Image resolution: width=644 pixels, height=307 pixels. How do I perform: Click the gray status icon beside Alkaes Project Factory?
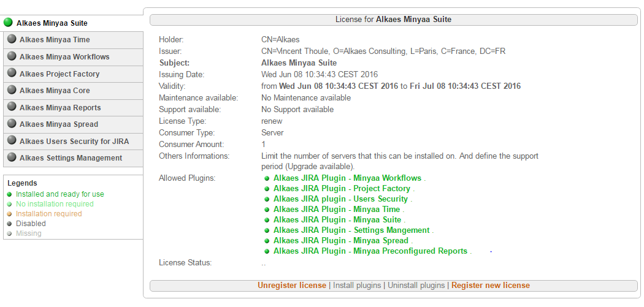tap(12, 74)
